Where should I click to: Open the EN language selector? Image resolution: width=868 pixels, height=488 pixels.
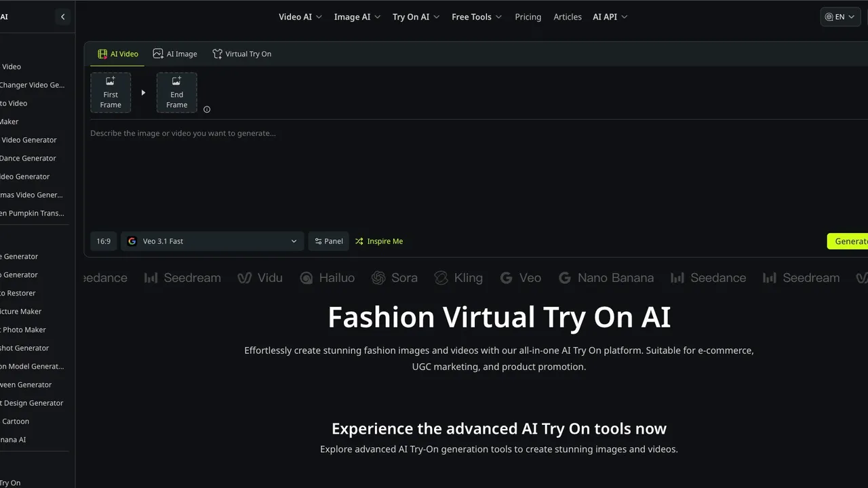(840, 17)
